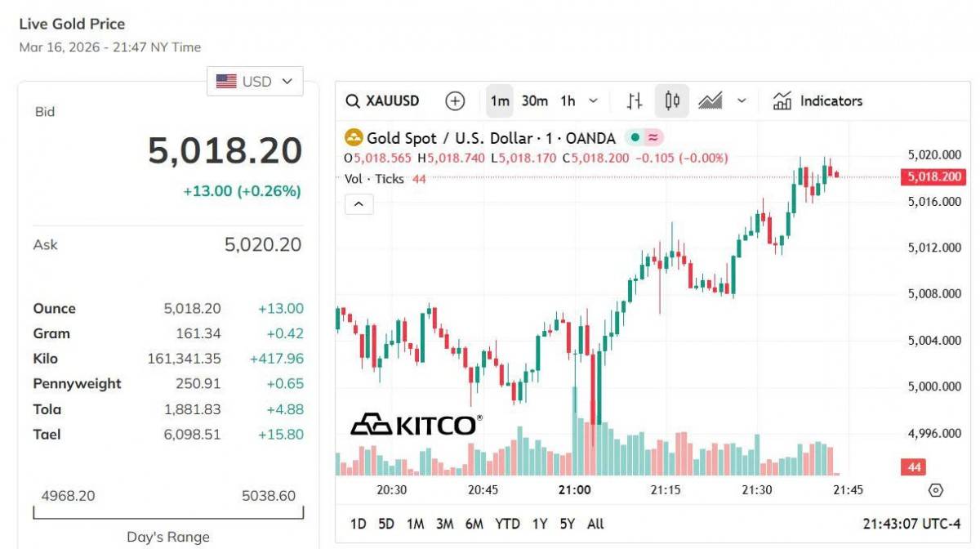Open chart settings hexagon icon
This screenshot has height=549, width=980.
tap(936, 490)
